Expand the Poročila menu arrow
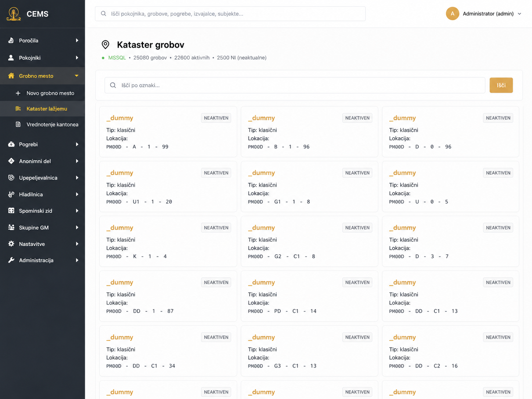The image size is (532, 399). [77, 40]
